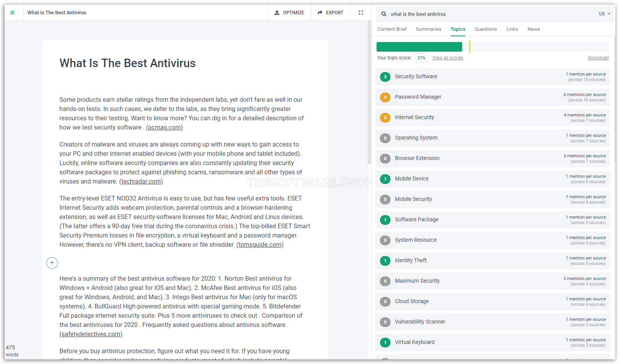Image resolution: width=620 pixels, height=364 pixels.
Task: Click the fullscreen expand icon
Action: pyautogui.click(x=361, y=13)
